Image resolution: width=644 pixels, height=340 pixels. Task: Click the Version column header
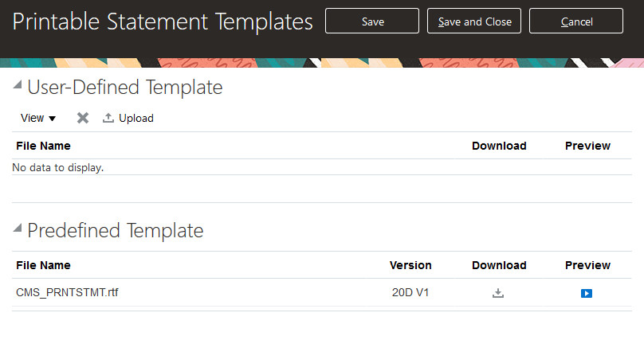[x=410, y=265]
